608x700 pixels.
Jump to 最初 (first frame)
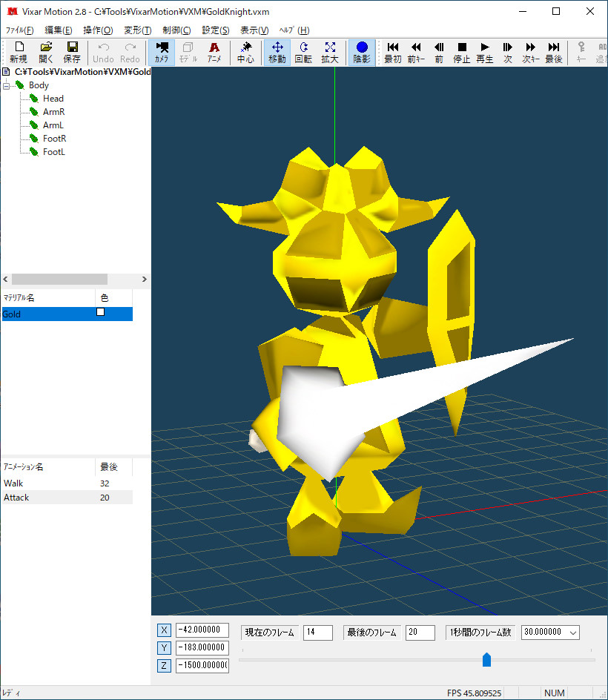coord(392,53)
